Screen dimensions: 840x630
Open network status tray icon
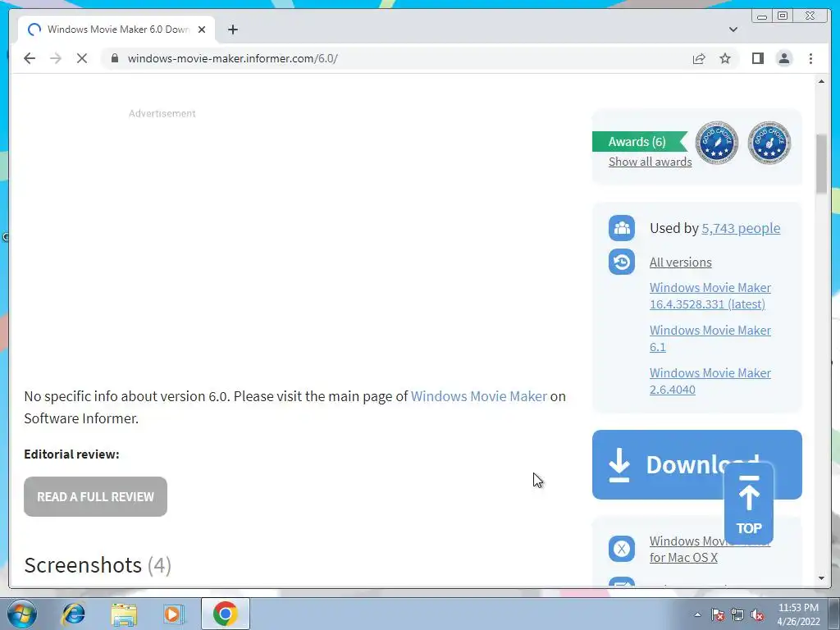click(x=737, y=614)
